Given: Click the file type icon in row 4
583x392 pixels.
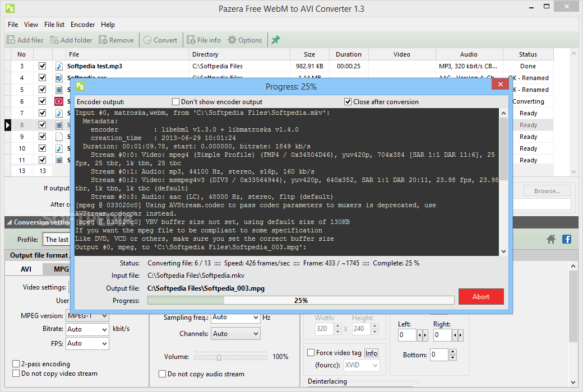Looking at the screenshot, I should [x=59, y=78].
